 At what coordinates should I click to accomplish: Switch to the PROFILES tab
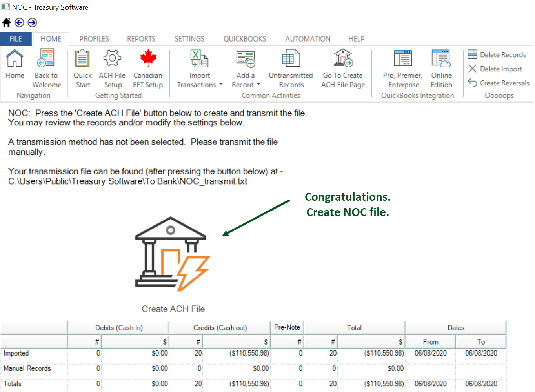tap(94, 39)
